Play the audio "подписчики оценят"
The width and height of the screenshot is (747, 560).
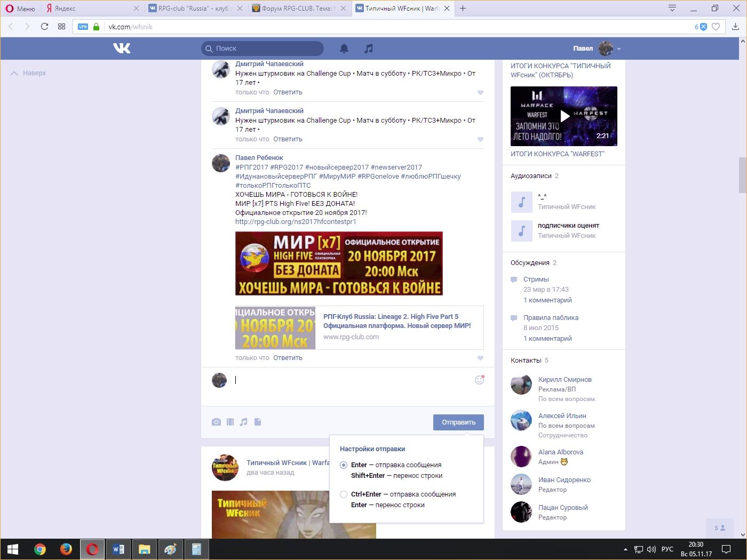tap(521, 231)
